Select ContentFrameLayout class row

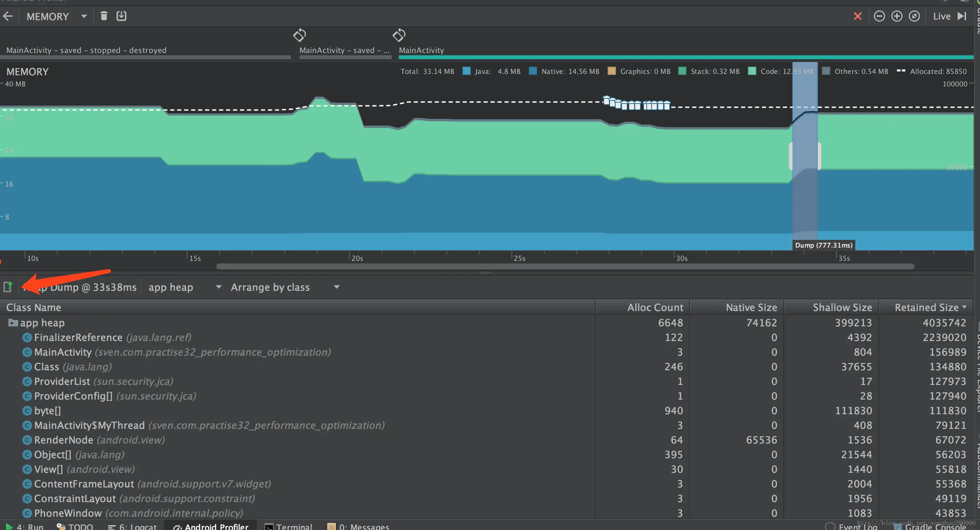pyautogui.click(x=487, y=484)
